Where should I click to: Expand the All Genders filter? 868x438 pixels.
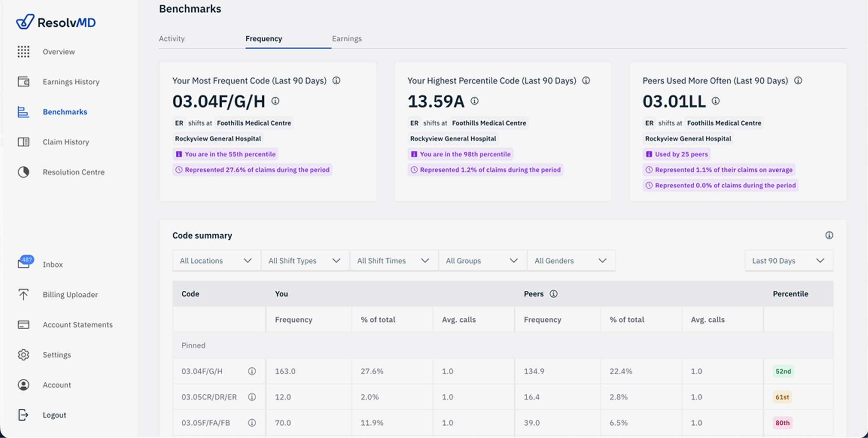[570, 261]
